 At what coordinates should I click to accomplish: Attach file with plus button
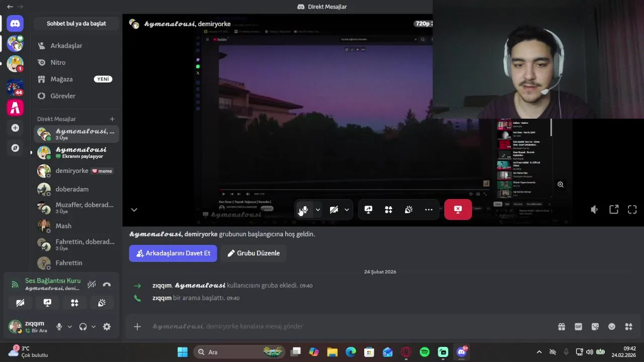(137, 327)
